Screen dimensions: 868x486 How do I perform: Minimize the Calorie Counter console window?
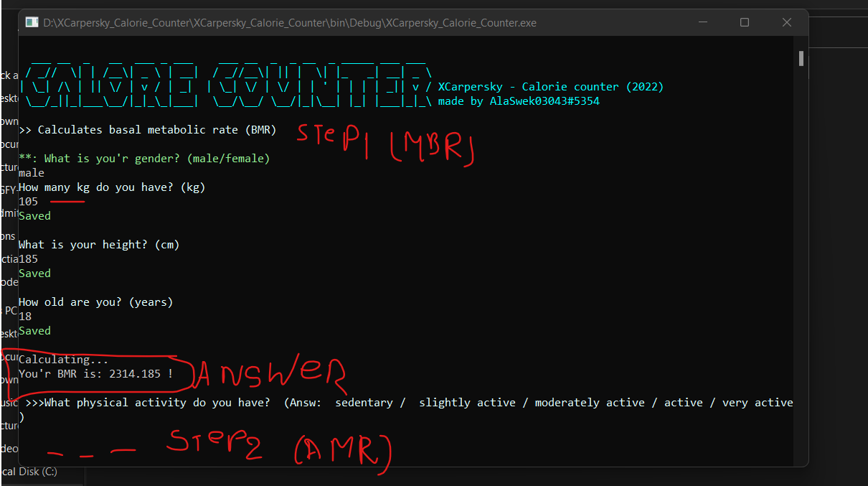click(x=702, y=22)
